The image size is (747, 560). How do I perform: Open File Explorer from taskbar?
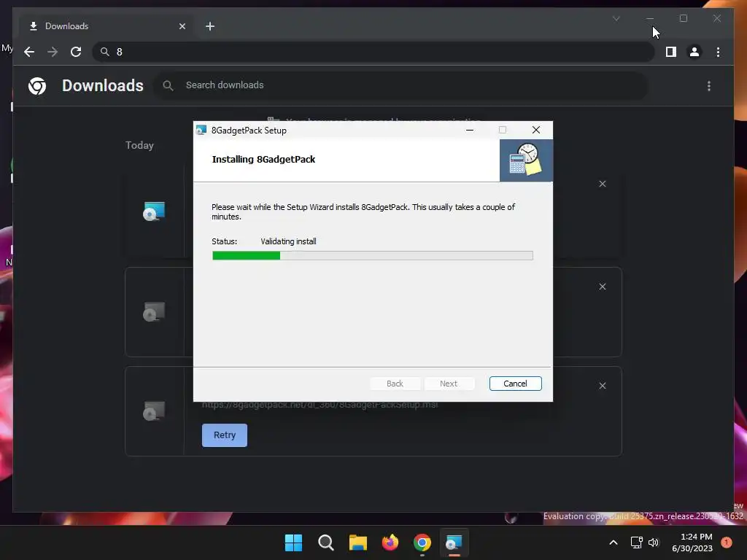pos(357,542)
